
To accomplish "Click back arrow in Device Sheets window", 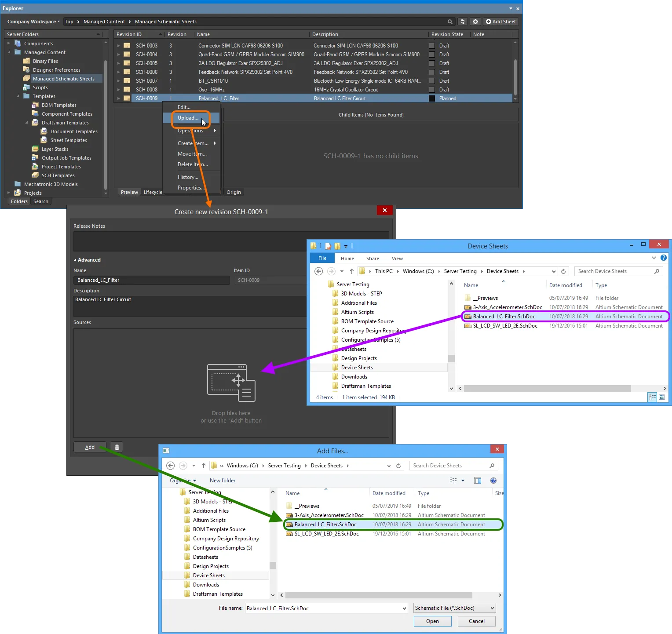I will point(319,271).
